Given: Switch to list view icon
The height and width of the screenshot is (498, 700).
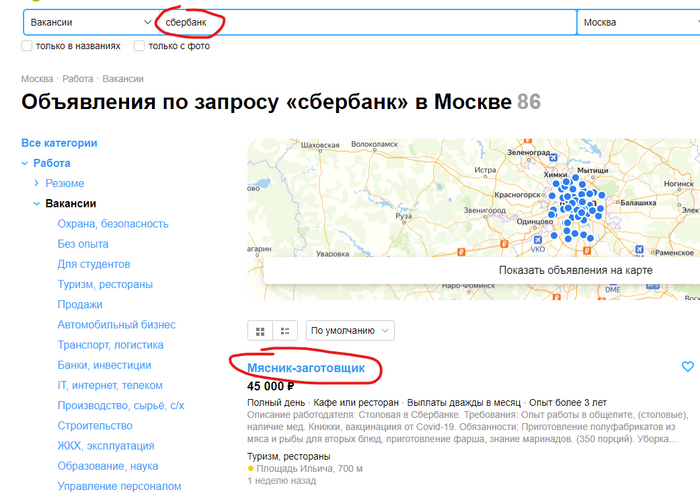Looking at the screenshot, I should coord(284,330).
